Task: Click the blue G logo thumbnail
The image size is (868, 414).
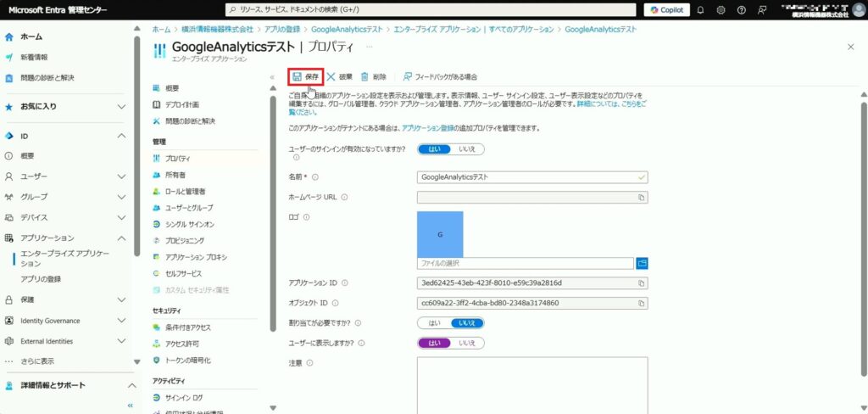Action: coord(440,234)
